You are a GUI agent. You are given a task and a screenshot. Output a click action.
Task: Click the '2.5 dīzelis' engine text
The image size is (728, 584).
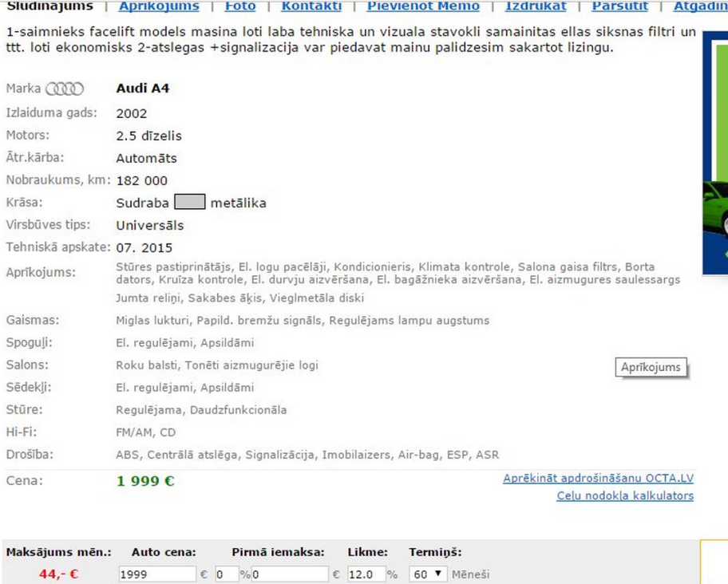coord(149,136)
